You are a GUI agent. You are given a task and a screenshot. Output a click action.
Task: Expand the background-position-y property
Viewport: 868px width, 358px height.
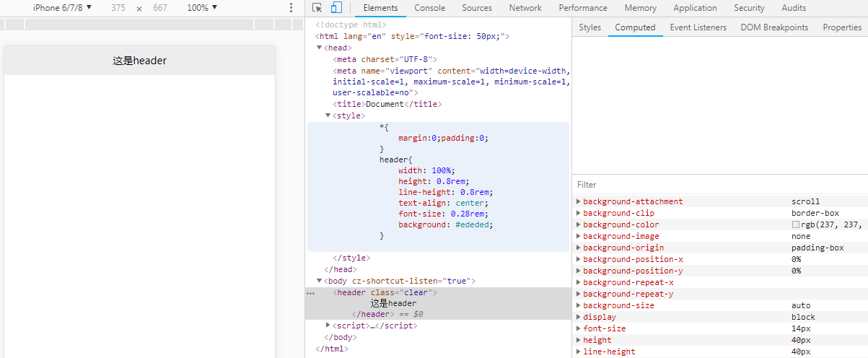(579, 271)
